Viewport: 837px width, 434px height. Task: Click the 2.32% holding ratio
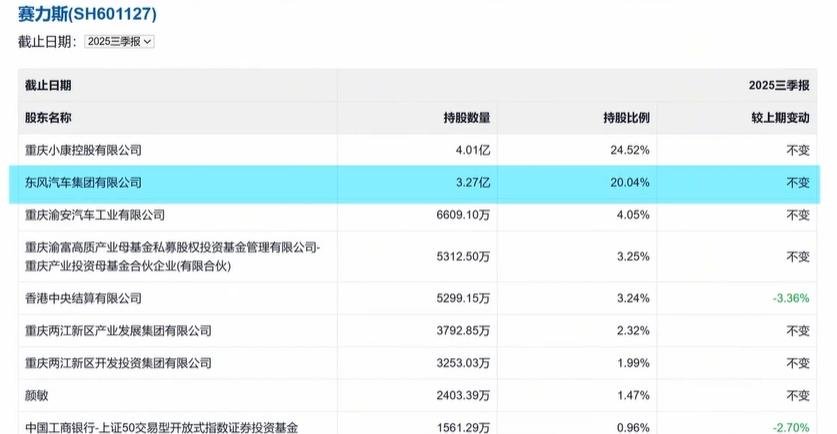633,331
